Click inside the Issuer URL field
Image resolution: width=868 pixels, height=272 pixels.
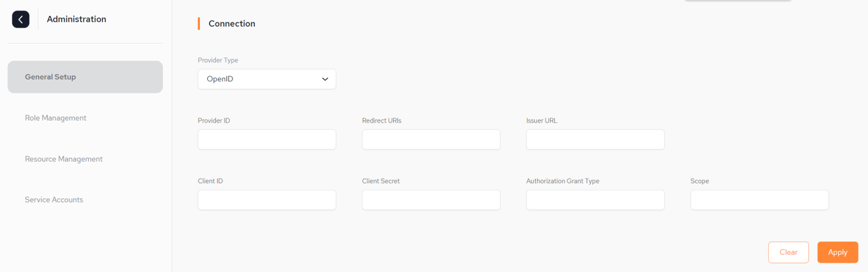click(595, 140)
